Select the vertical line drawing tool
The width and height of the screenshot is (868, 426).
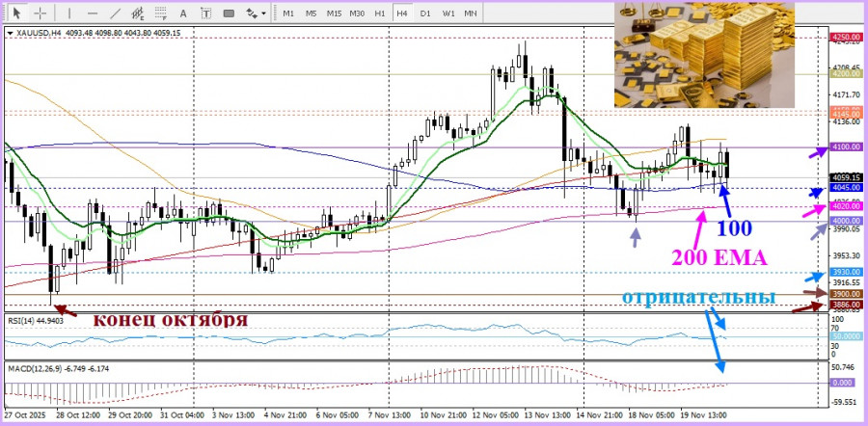coord(69,13)
